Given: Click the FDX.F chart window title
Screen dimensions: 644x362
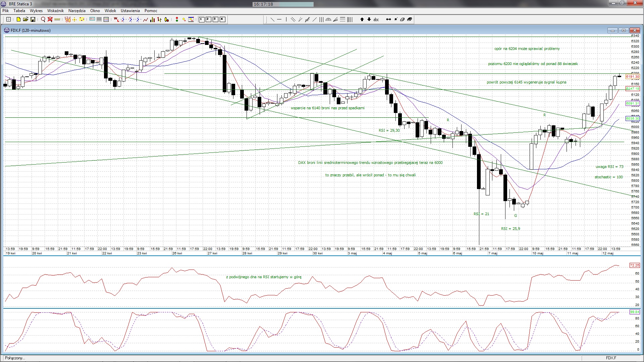Looking at the screenshot, I should [31, 30].
